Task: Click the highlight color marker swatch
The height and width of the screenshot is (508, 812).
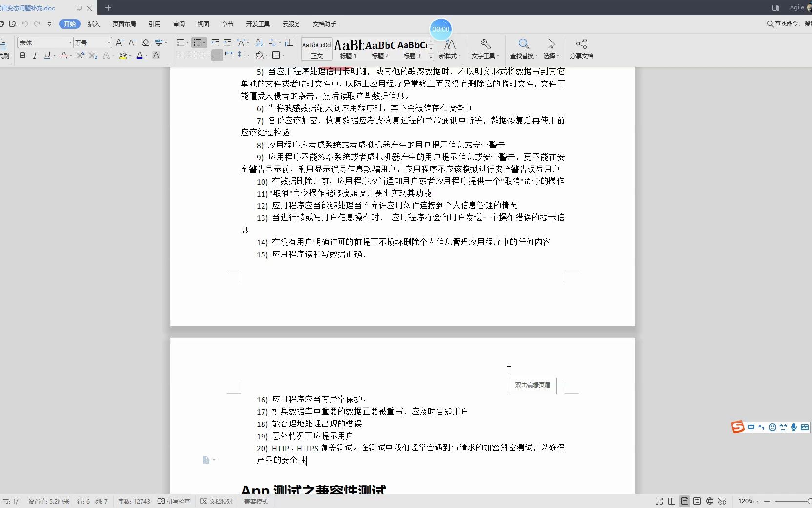Action: coord(122,56)
